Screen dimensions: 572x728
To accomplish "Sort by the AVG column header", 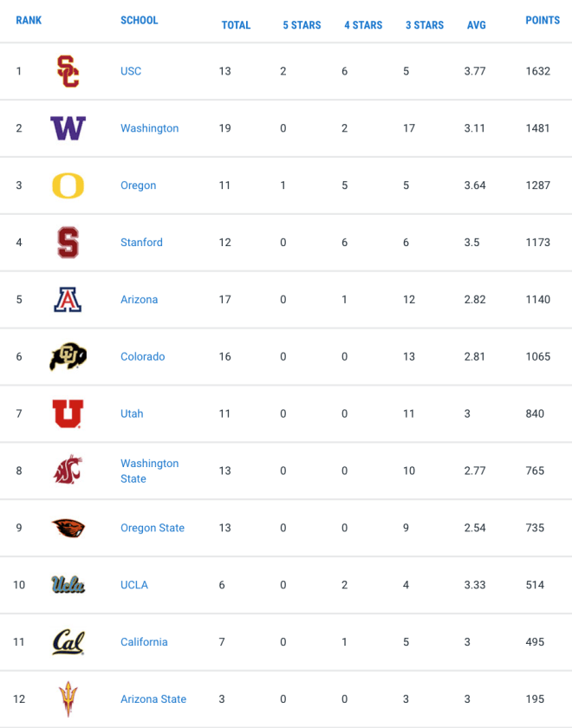I will [477, 25].
